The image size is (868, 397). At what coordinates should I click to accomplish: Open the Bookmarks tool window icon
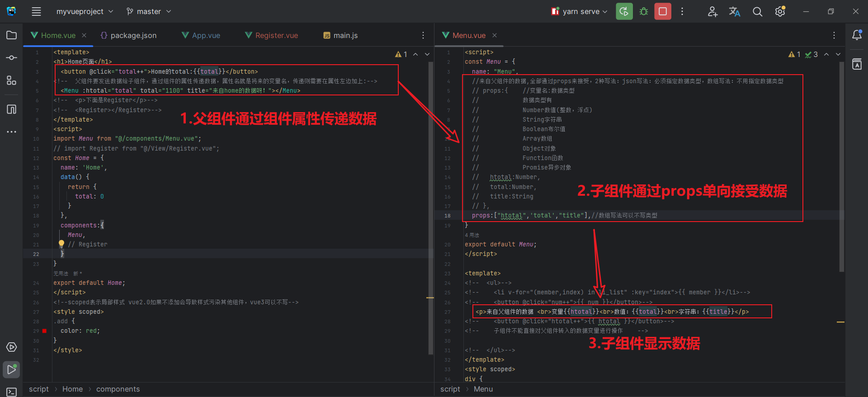tap(12, 109)
